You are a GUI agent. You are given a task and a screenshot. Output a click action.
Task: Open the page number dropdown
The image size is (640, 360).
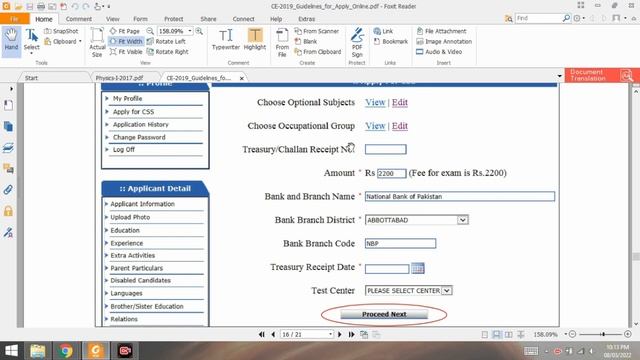click(x=330, y=334)
